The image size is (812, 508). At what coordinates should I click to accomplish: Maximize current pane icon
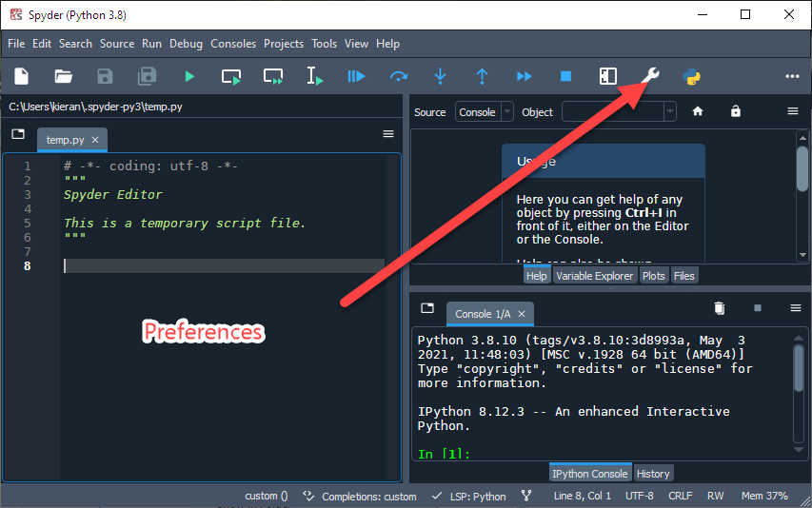click(608, 76)
